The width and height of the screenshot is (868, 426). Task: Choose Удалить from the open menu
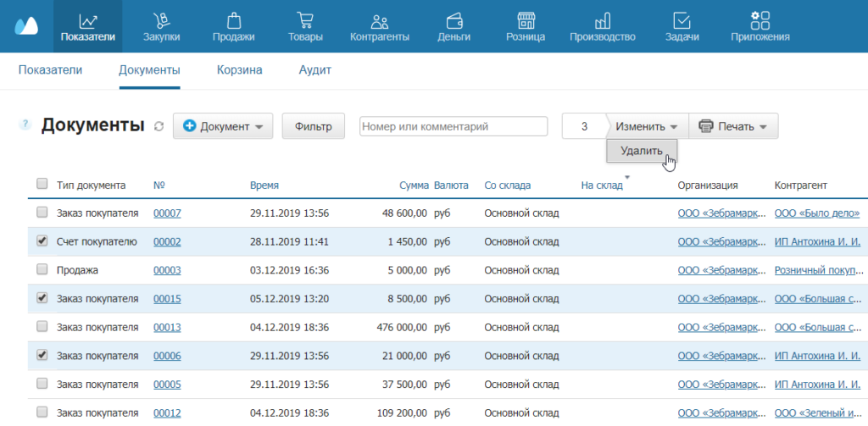pos(641,152)
